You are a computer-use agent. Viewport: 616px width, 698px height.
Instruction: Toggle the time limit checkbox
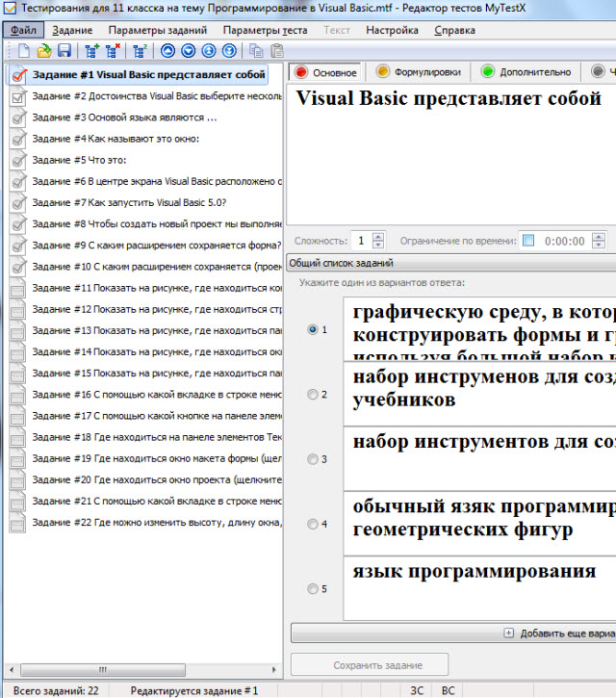(x=528, y=241)
